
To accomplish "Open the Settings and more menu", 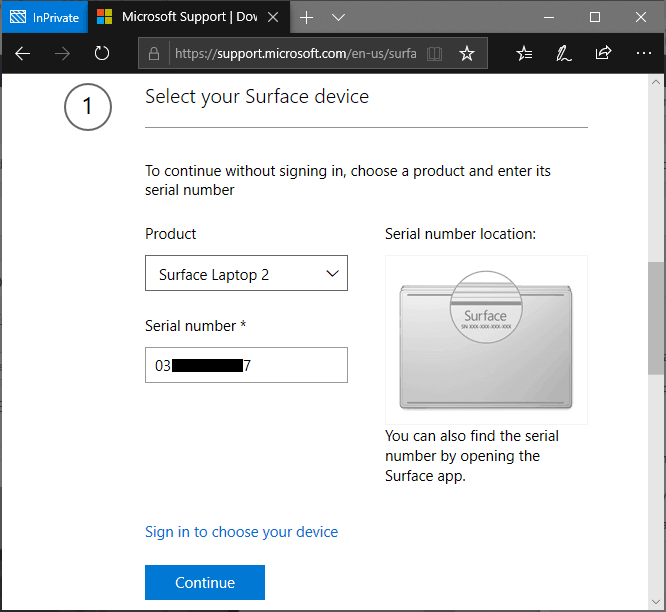I will click(642, 54).
